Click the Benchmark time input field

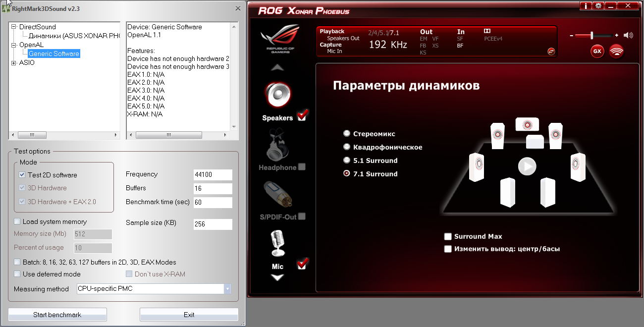pyautogui.click(x=213, y=202)
